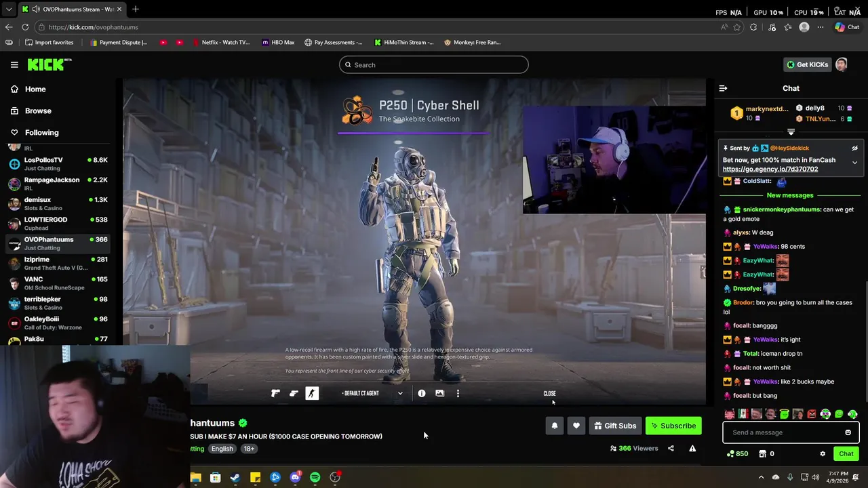The width and height of the screenshot is (868, 488).
Task: Click the share icon beside viewer count
Action: 671,448
